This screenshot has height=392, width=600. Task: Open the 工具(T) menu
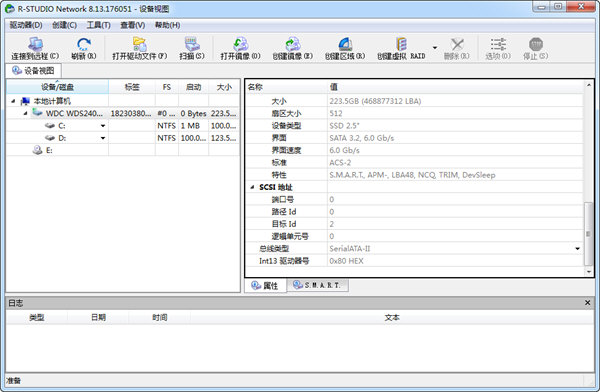tap(98, 25)
